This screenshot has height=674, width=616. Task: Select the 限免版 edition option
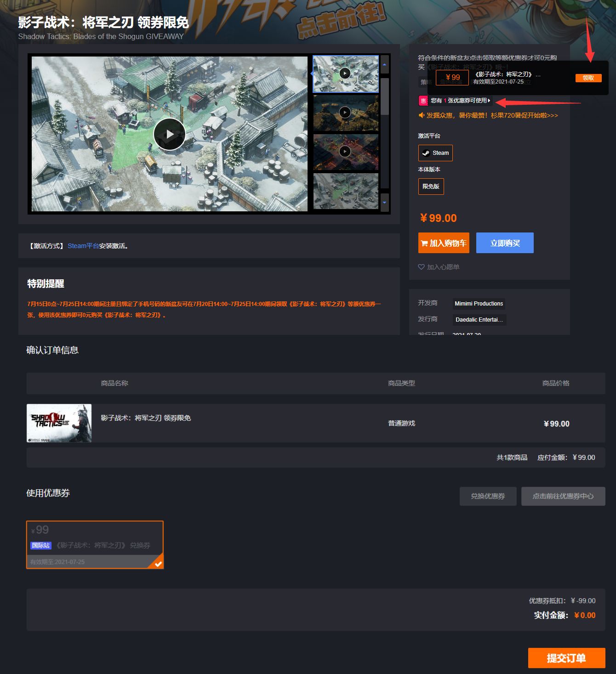tap(431, 187)
